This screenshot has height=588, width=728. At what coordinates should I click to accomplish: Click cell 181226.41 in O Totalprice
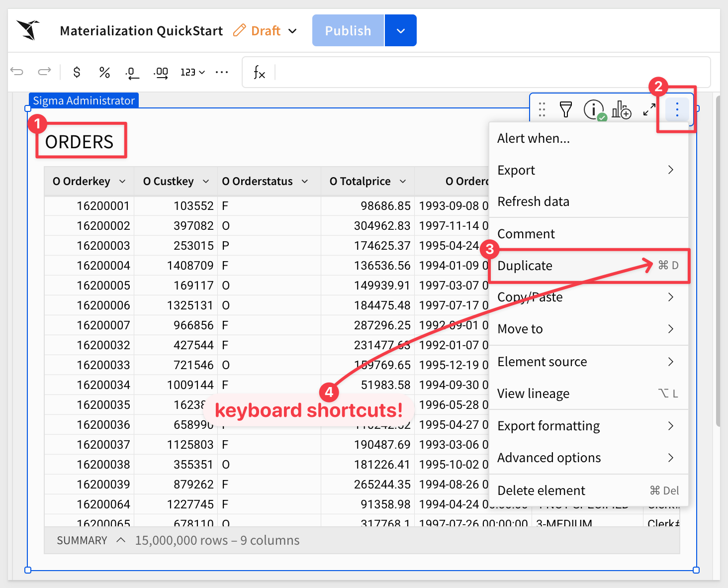click(368, 465)
